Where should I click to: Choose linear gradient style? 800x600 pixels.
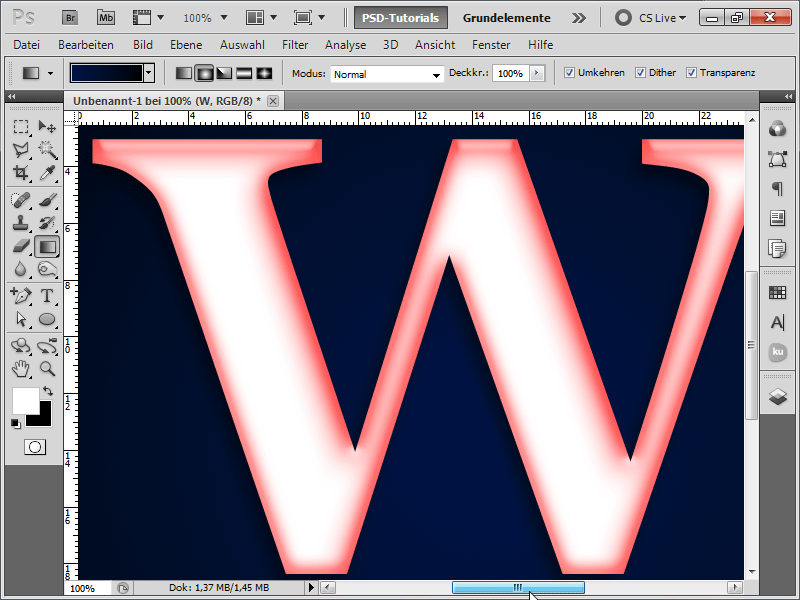184,73
